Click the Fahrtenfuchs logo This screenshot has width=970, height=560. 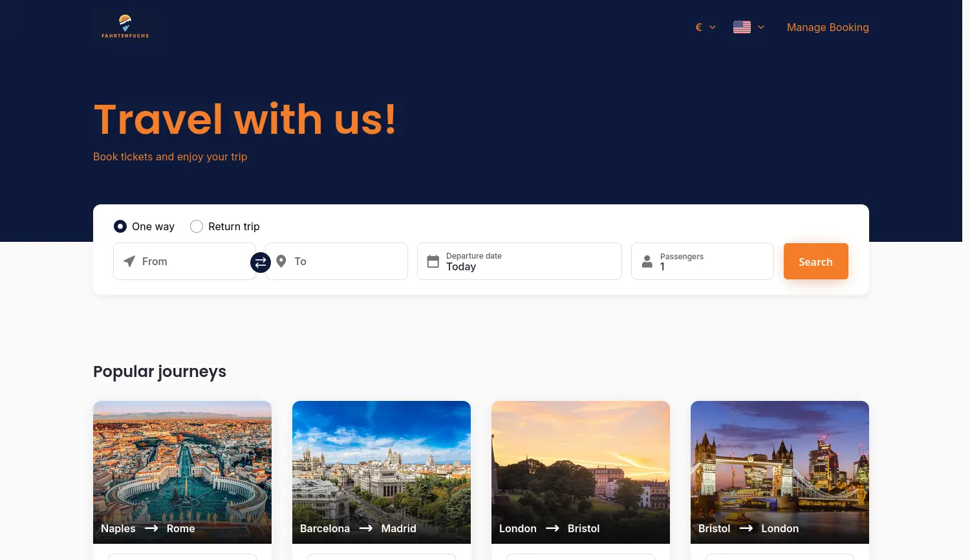[125, 27]
